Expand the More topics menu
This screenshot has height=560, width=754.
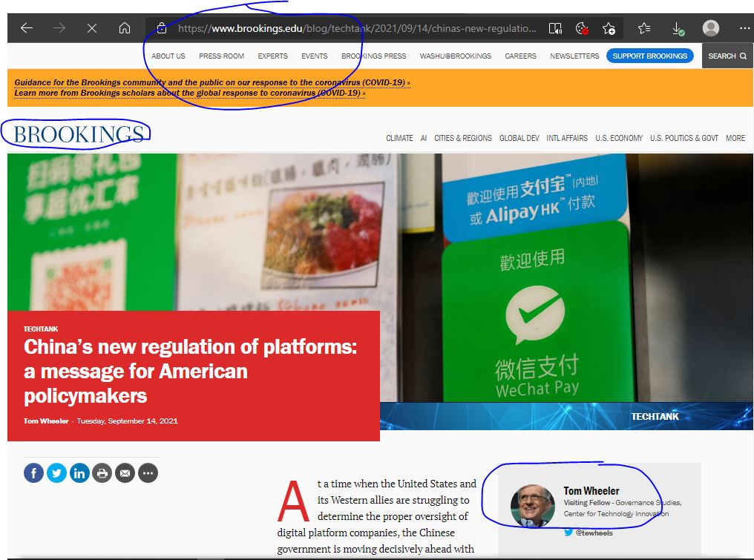pos(735,138)
